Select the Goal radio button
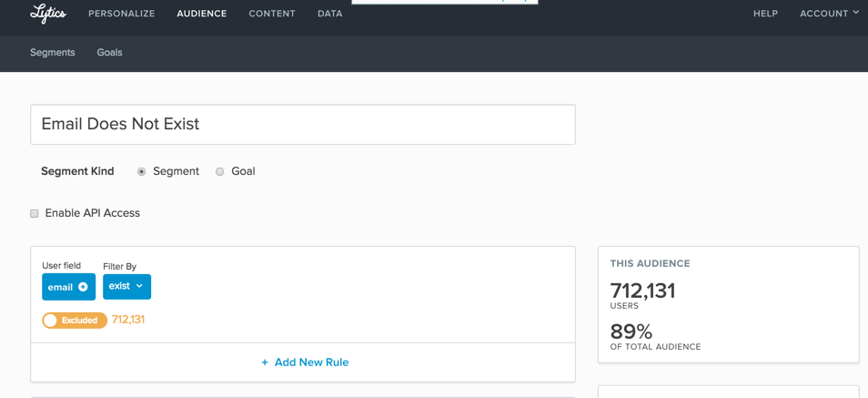868x398 pixels. 220,172
